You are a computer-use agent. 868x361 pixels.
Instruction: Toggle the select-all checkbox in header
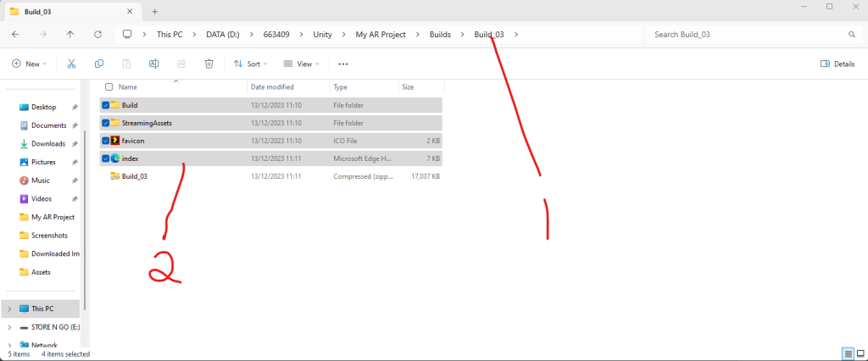click(x=108, y=86)
